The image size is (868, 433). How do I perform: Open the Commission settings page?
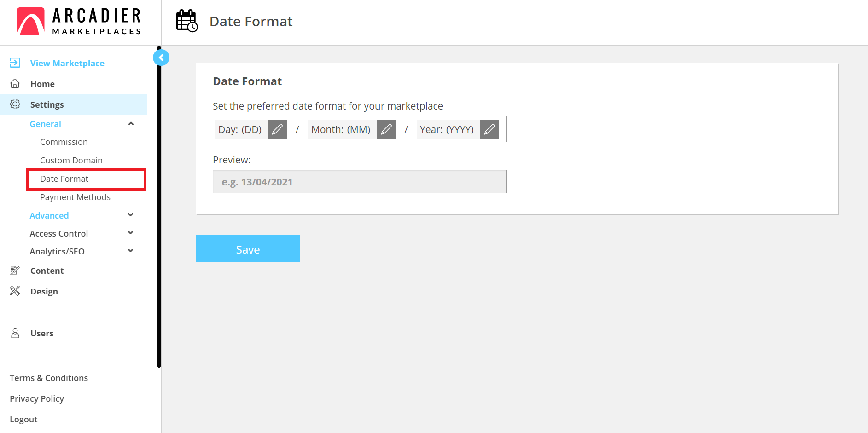(64, 142)
